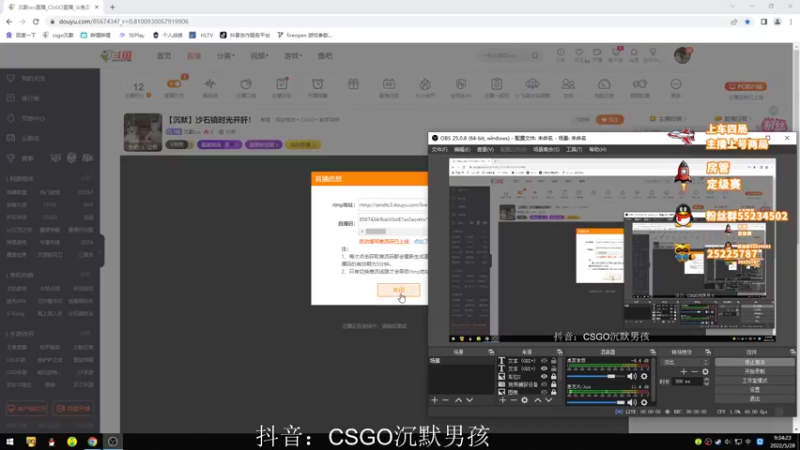Open Windows Start menu
The image size is (800, 450).
click(x=10, y=442)
